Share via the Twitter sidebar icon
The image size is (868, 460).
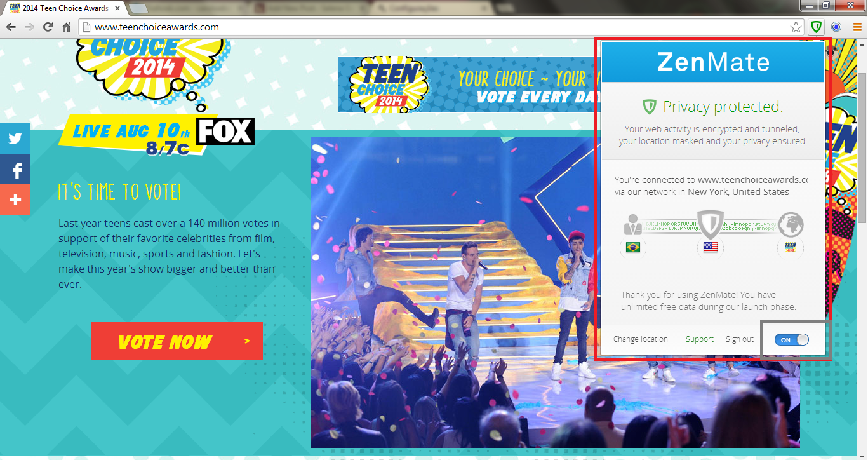(15, 139)
